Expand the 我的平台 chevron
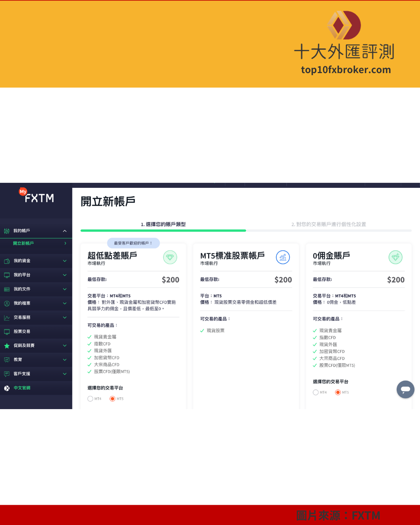Screen dimensions: 420x525 pos(65,275)
